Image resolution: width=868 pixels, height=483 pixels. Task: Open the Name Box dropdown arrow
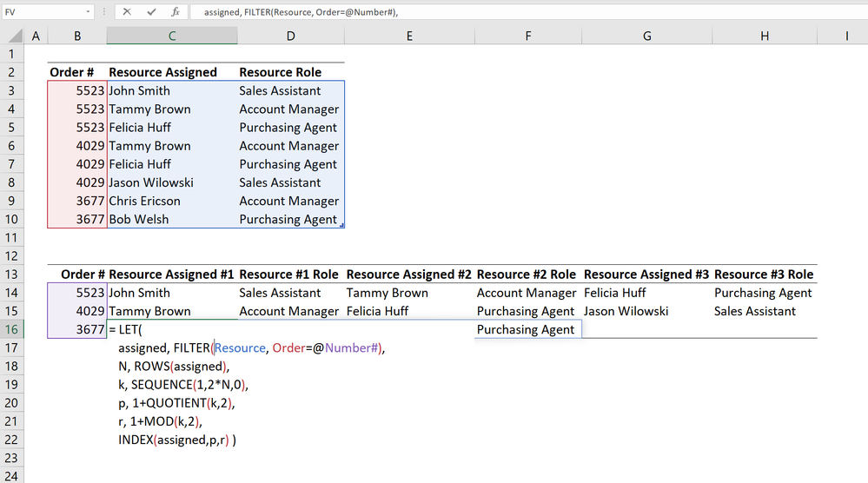(88, 11)
